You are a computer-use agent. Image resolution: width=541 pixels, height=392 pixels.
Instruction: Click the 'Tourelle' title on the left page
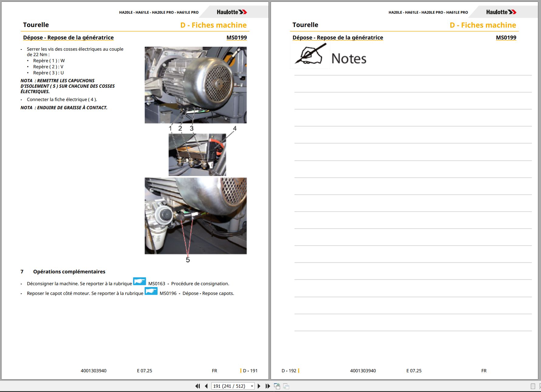(36, 25)
